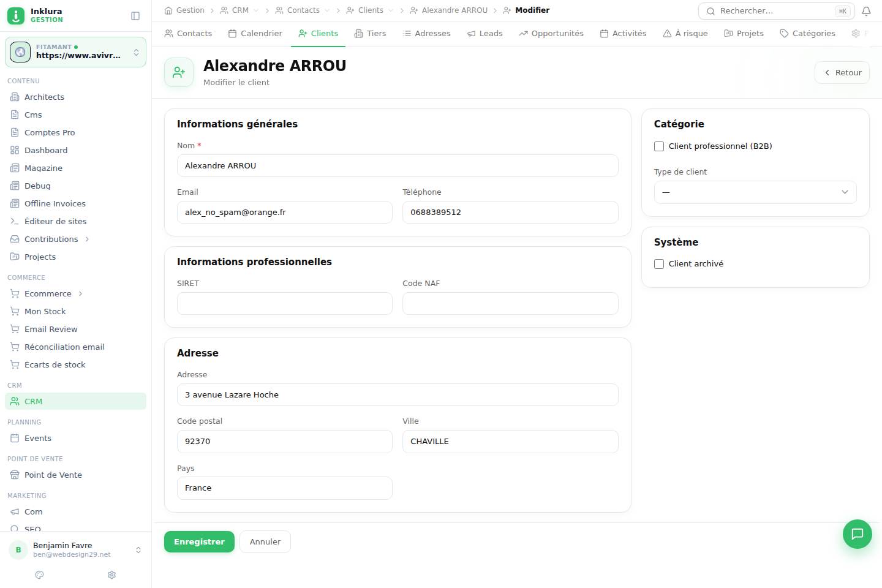Switch to the Opportunités tab

pyautogui.click(x=551, y=33)
